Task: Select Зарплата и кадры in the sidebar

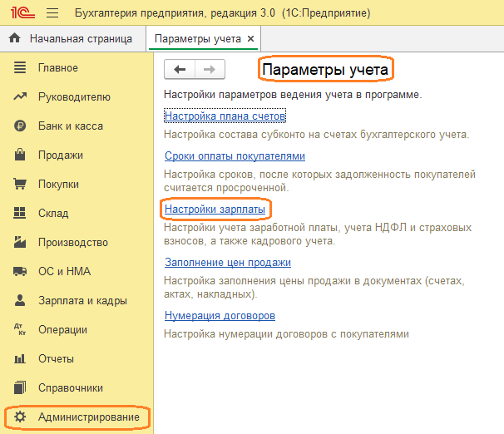Action: pyautogui.click(x=82, y=300)
